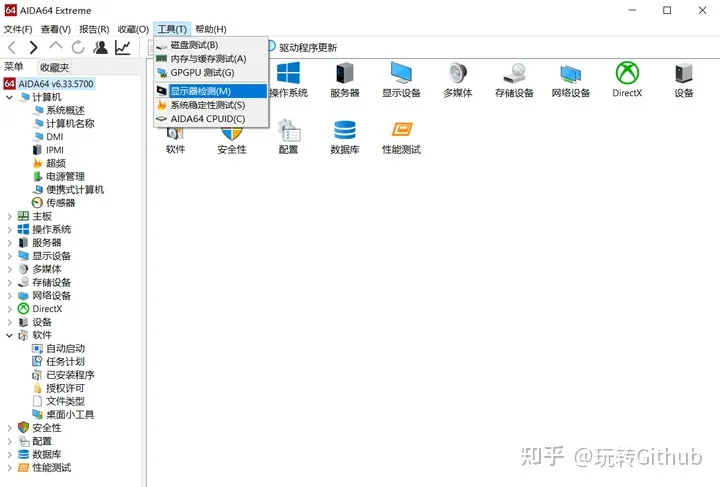Open the 帮助(H) menu
The width and height of the screenshot is (720, 487).
(x=211, y=29)
